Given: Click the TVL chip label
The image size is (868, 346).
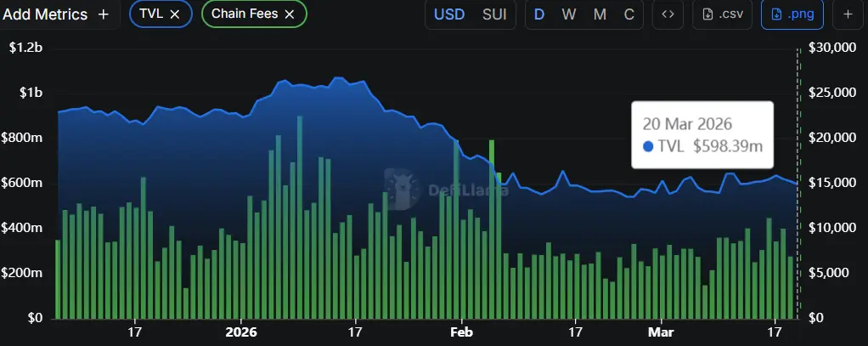Looking at the screenshot, I should click(x=150, y=14).
